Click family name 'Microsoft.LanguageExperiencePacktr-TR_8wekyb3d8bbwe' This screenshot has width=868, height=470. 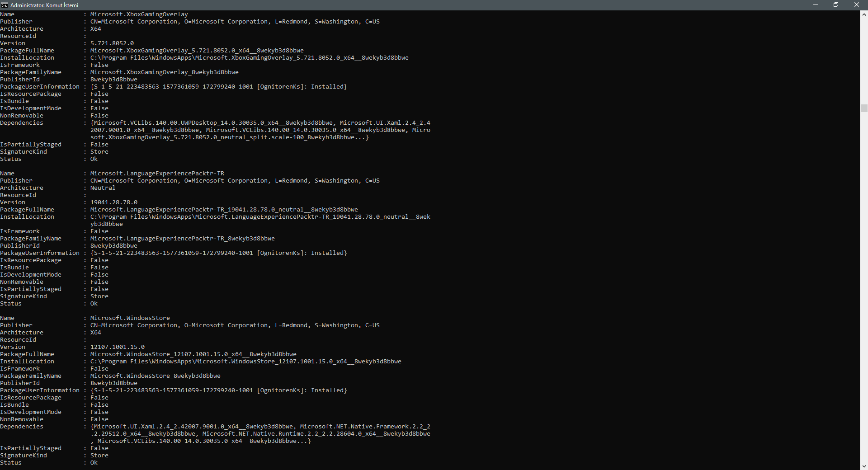click(183, 239)
